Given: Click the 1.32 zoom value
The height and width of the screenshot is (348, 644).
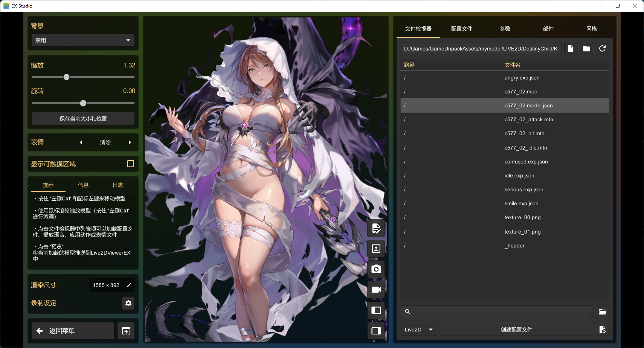Looking at the screenshot, I should pyautogui.click(x=129, y=65).
